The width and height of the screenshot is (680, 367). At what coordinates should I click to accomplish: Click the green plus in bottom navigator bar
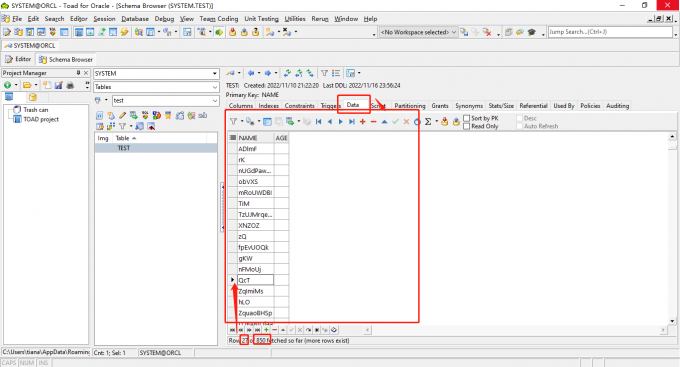click(266, 330)
